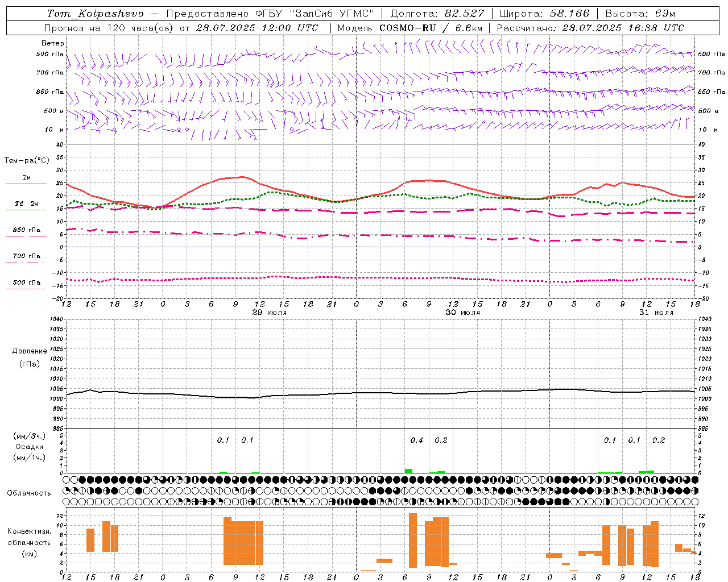
Task: Click the 'Td 2м' dew point legend entry
Action: tap(27, 203)
